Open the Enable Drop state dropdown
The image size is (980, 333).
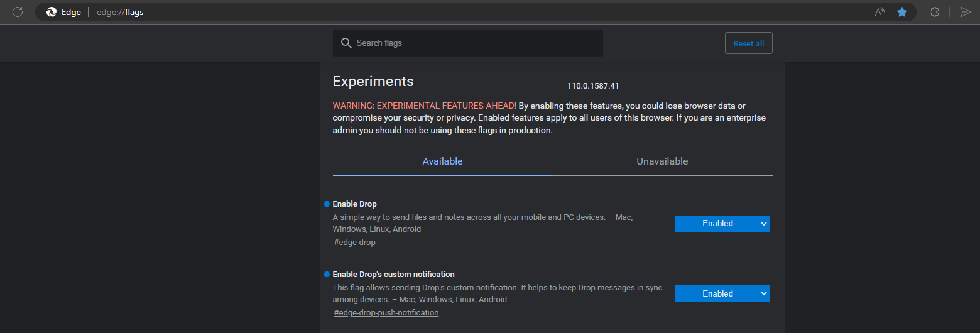(x=722, y=224)
